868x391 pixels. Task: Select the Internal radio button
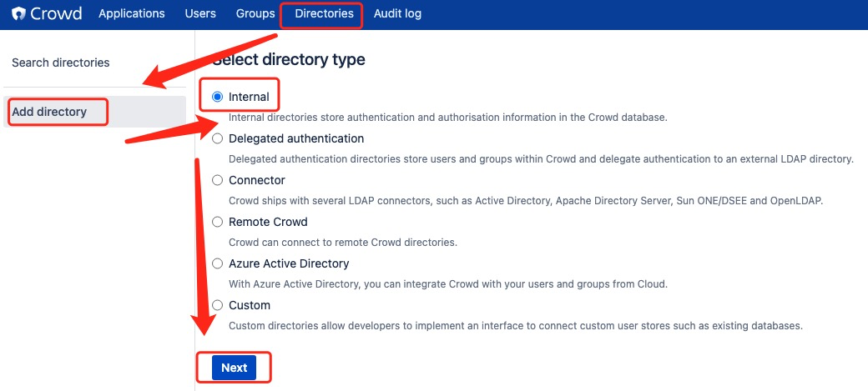click(218, 97)
